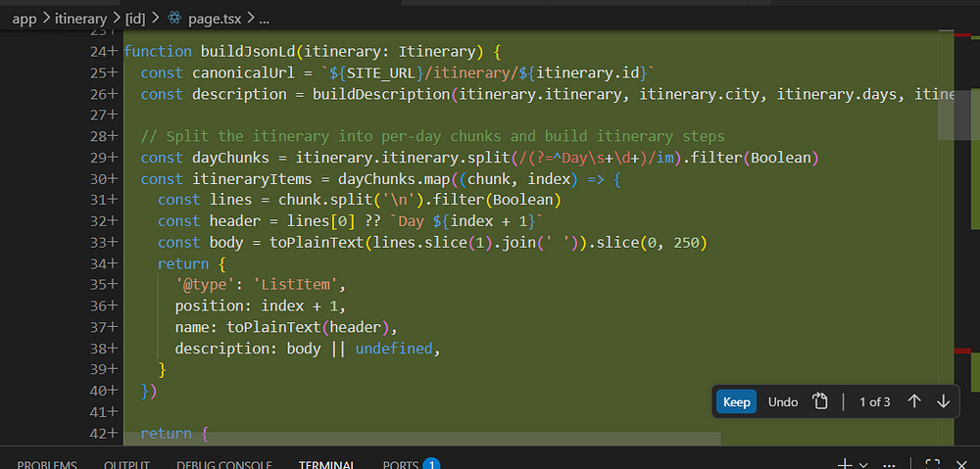Switch to the PROBLEMS panel tab
This screenshot has height=469, width=980.
click(47, 464)
